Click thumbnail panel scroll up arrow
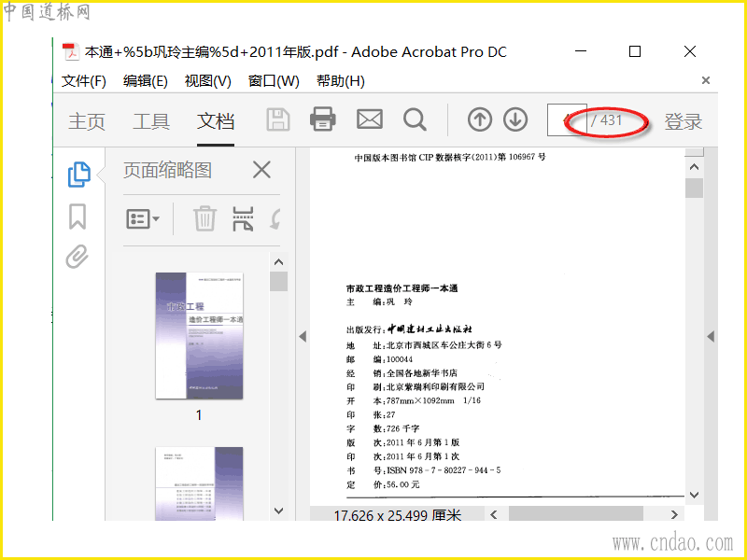This screenshot has width=747, height=560. tap(278, 262)
